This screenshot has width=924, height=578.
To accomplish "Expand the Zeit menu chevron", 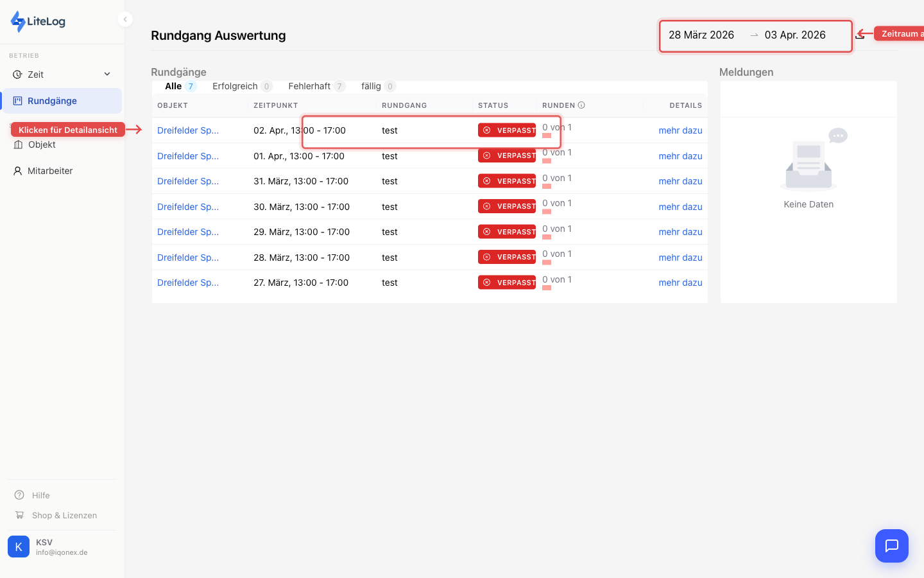I will 107,74.
